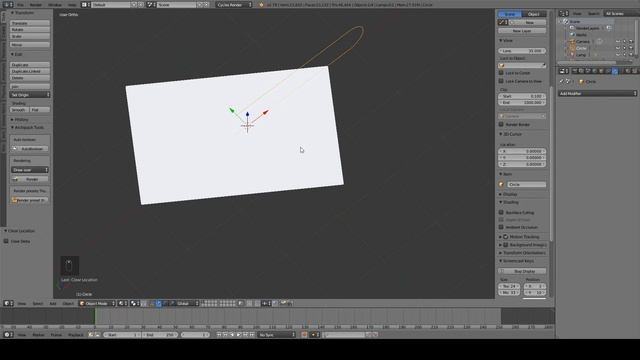Select the Camera item in outliner
Image resolution: width=640 pixels, height=360 pixels.
[x=583, y=42]
